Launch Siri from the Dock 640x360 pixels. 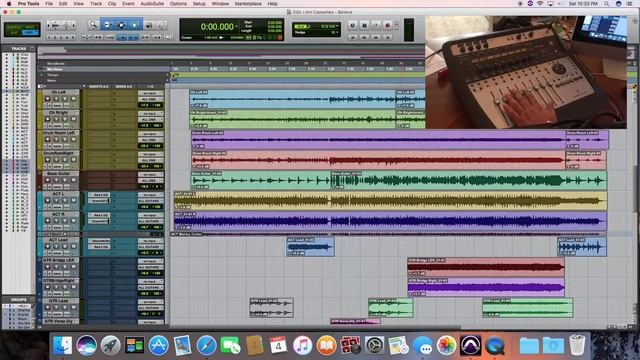tap(86, 345)
